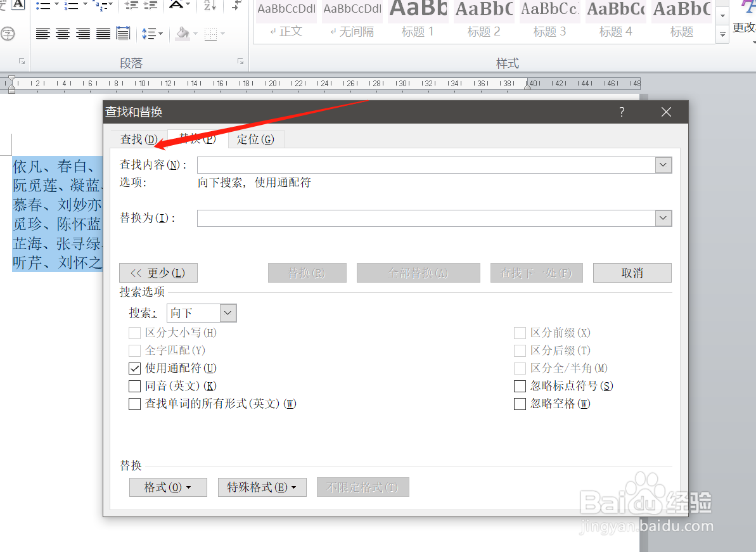Expand the 特殊格式 menu button
Viewport: 756px width, 552px height.
[x=262, y=487]
